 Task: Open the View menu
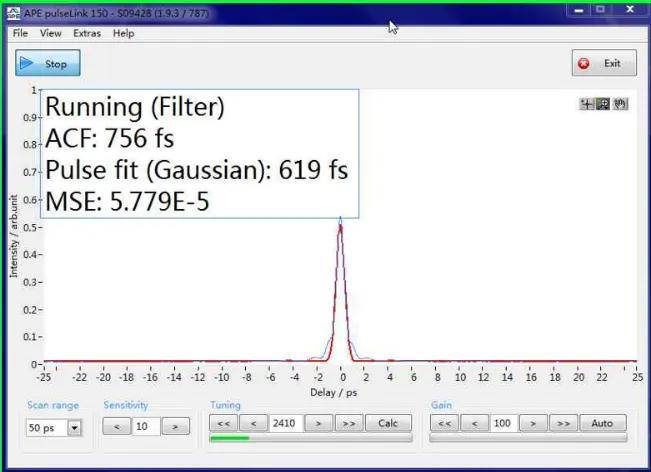tap(51, 33)
